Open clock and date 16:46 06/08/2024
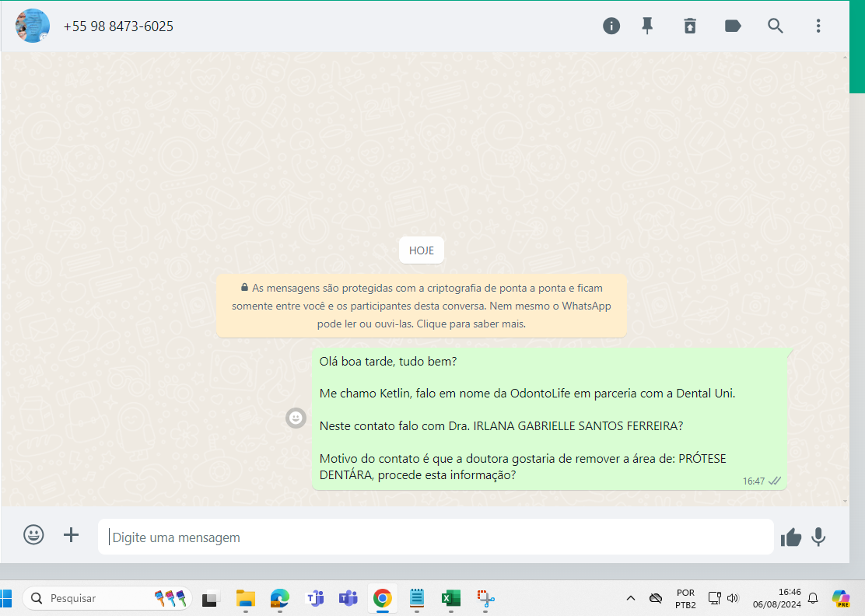 point(777,598)
